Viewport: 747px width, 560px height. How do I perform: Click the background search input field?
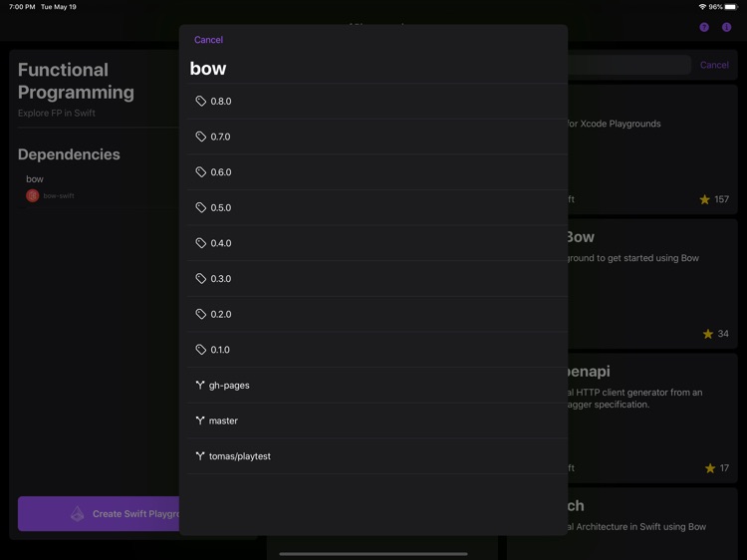pos(629,65)
